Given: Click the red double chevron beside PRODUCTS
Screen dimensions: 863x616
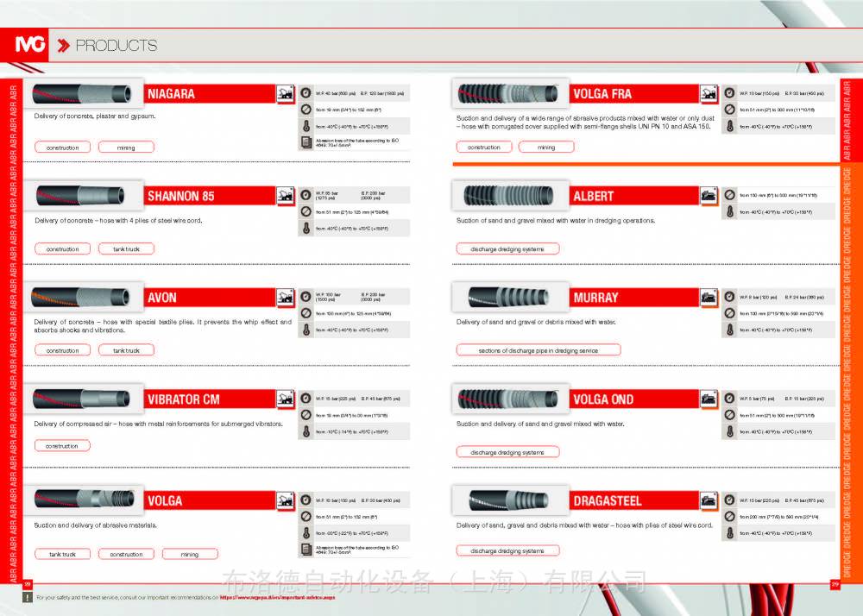Looking at the screenshot, I should pyautogui.click(x=63, y=46).
